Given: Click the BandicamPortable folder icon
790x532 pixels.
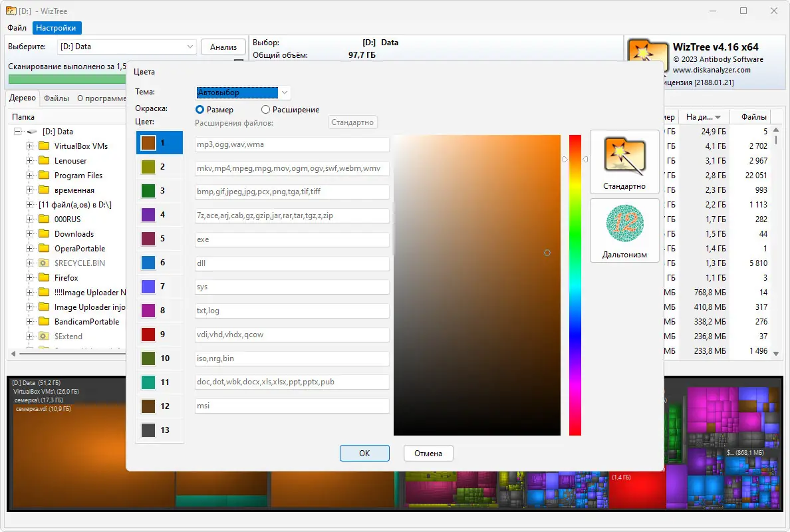Looking at the screenshot, I should (44, 321).
